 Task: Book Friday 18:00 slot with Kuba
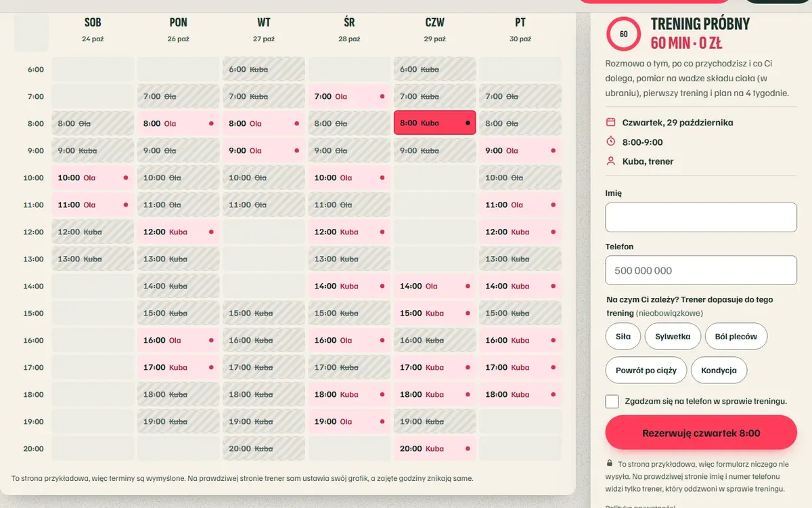click(521, 394)
